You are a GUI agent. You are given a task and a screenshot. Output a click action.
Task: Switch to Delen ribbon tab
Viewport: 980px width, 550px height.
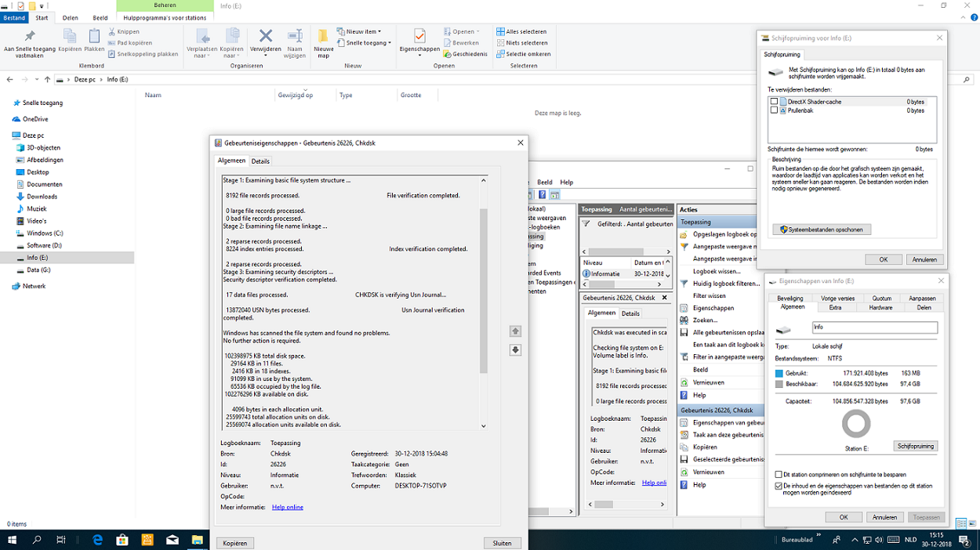[x=70, y=17]
